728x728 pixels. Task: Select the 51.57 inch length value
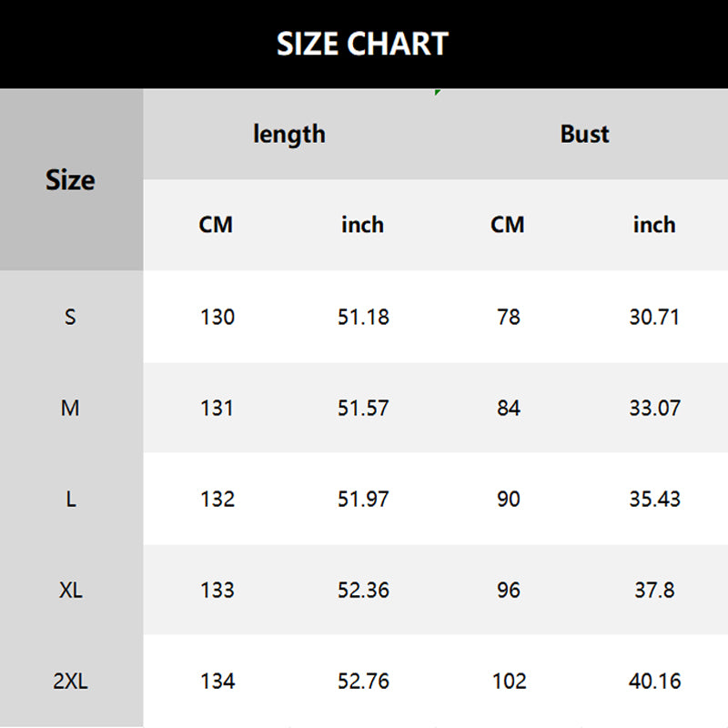[x=363, y=408]
